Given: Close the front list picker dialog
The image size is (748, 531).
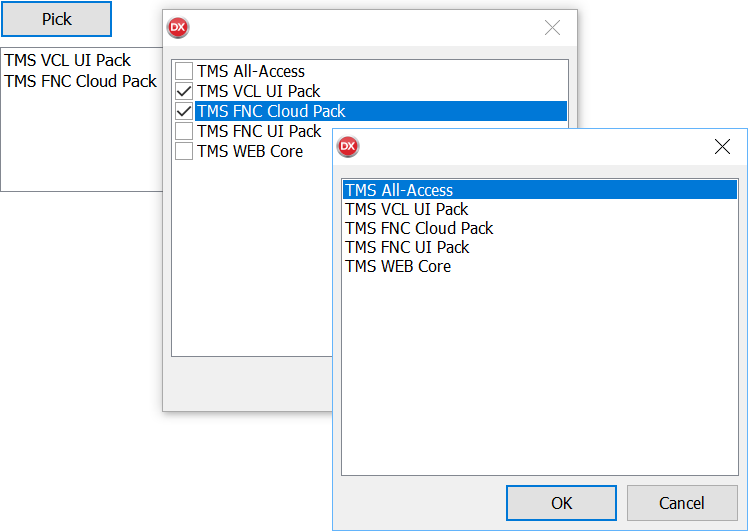Looking at the screenshot, I should click(x=722, y=147).
